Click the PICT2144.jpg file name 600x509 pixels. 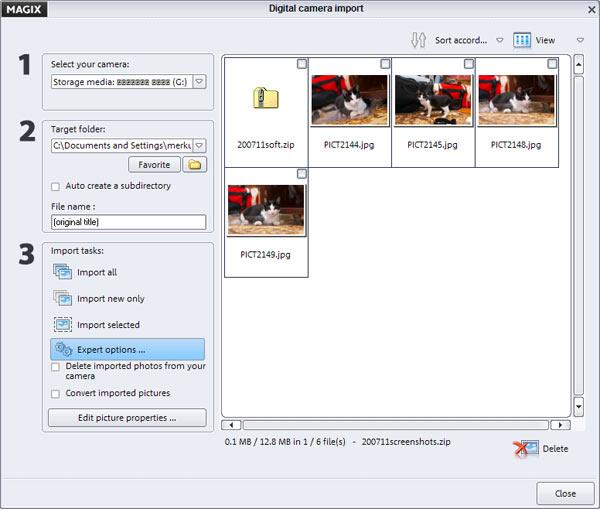[x=349, y=145]
